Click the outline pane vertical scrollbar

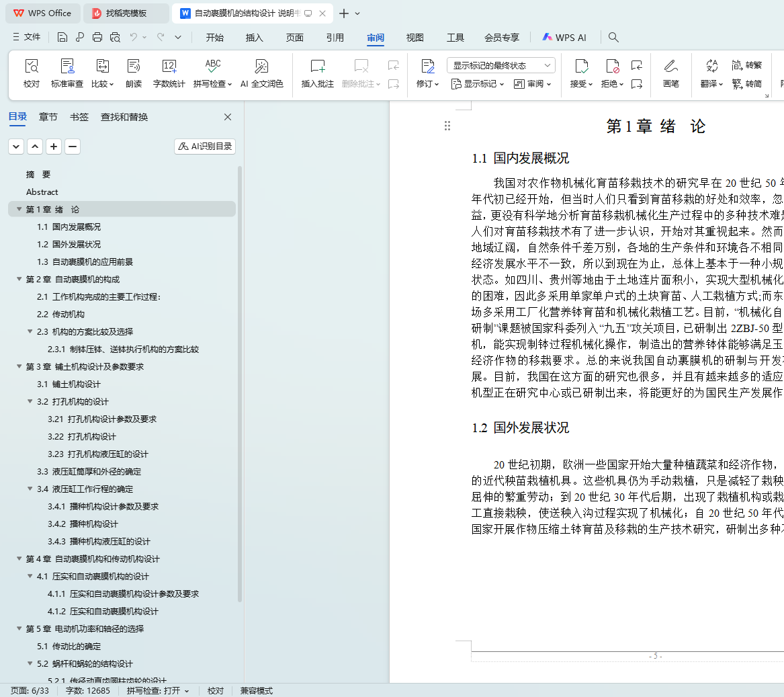pyautogui.click(x=240, y=384)
